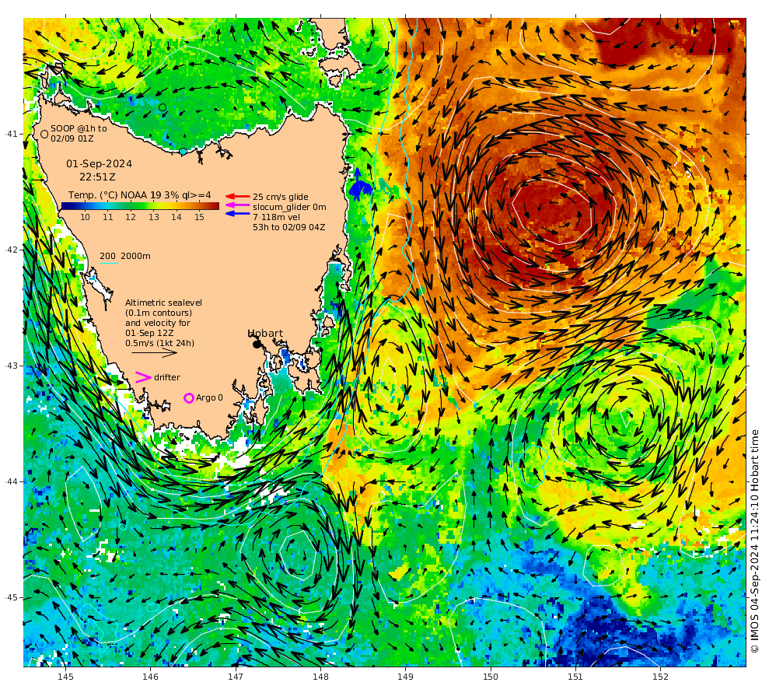Click the green circle marker in Bass Strait
This screenshot has height=700, width=762.
163,107
